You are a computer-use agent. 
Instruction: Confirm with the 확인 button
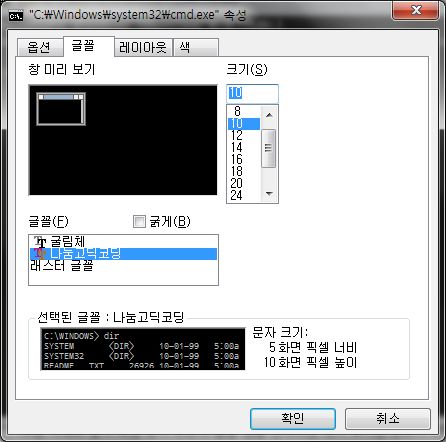pos(293,418)
